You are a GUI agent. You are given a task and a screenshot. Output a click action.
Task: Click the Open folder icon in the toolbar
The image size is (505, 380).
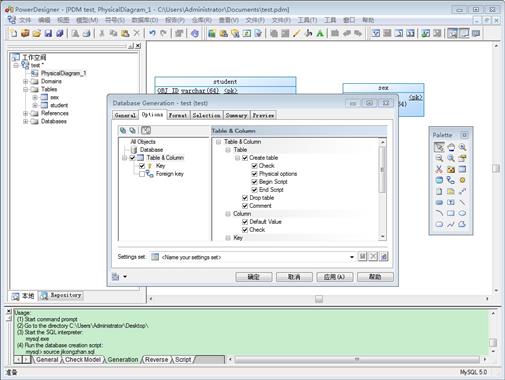pyautogui.click(x=36, y=33)
